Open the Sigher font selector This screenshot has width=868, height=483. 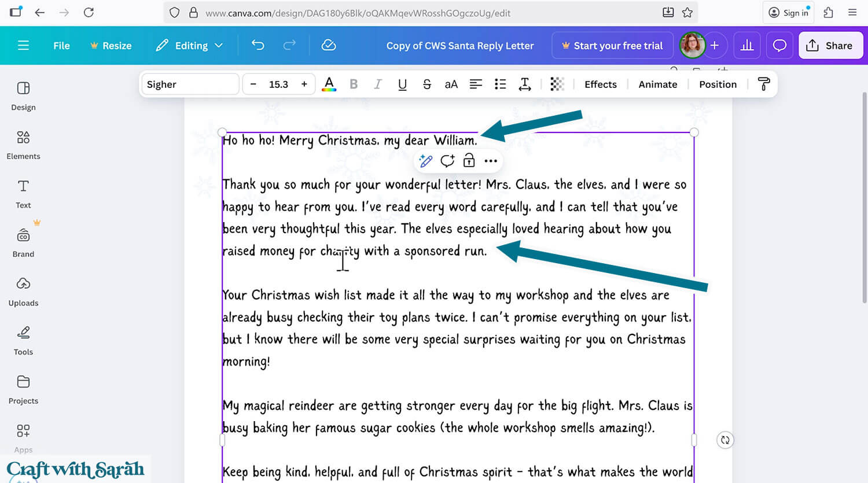(x=190, y=84)
